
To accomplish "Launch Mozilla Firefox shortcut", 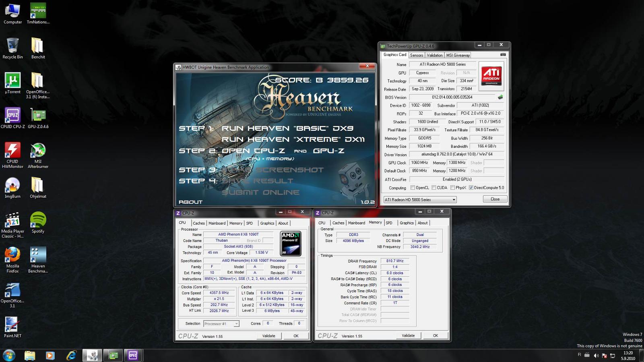I will 12,260.
